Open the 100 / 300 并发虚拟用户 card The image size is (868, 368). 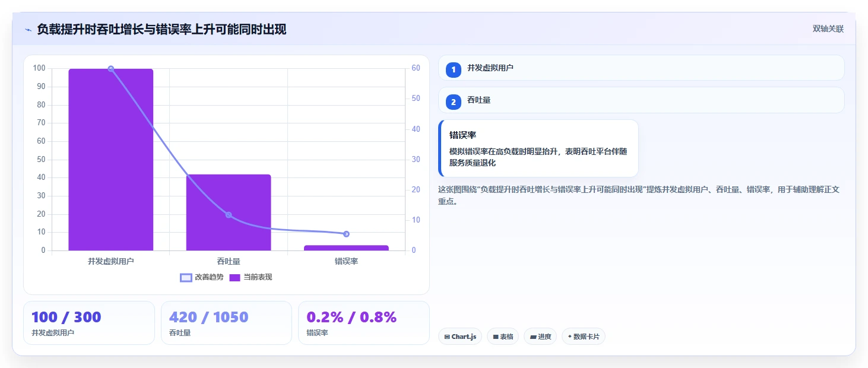(89, 323)
